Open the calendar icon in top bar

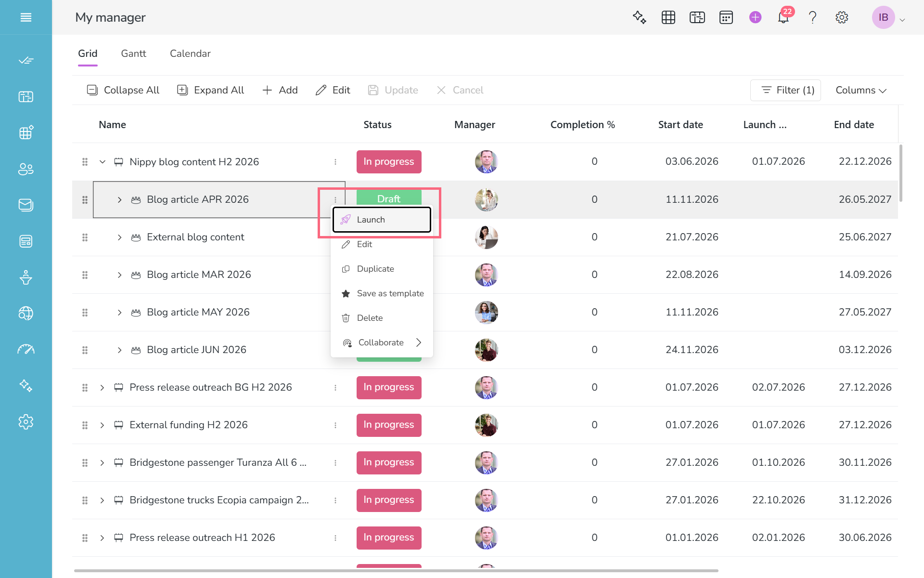(726, 17)
